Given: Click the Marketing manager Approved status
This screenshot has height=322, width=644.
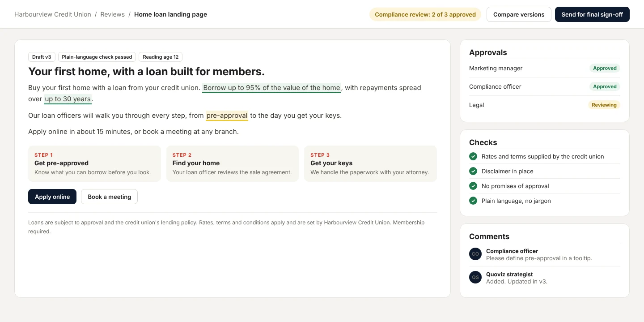Looking at the screenshot, I should [605, 68].
